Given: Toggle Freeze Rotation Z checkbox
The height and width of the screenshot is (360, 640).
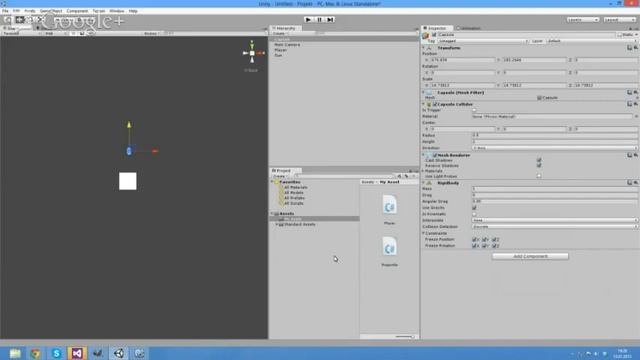Looking at the screenshot, I should coord(494,246).
